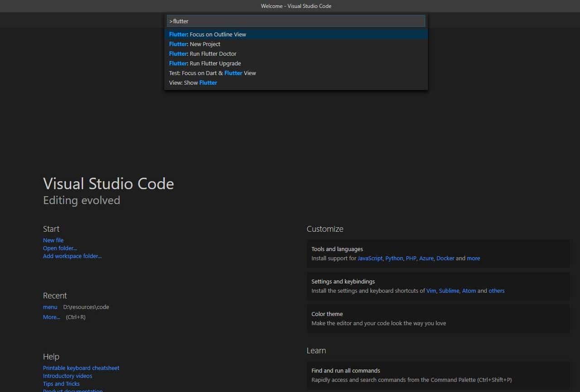The width and height of the screenshot is (580, 392).
Task: Open Printable keyboard cheatsheet link
Action: pyautogui.click(x=81, y=368)
